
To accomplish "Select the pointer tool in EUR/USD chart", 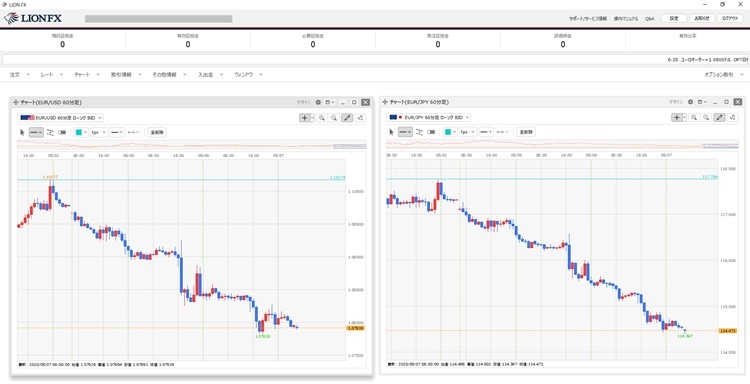I will [x=22, y=132].
